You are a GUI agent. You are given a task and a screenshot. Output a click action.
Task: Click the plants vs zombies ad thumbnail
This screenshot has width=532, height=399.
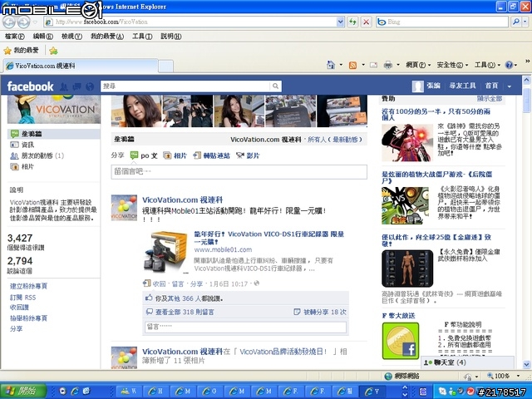point(405,205)
